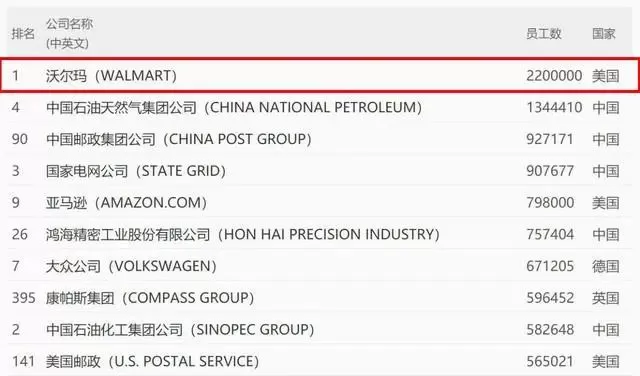
Task: Open the Volkswagen company entry
Action: (x=131, y=266)
